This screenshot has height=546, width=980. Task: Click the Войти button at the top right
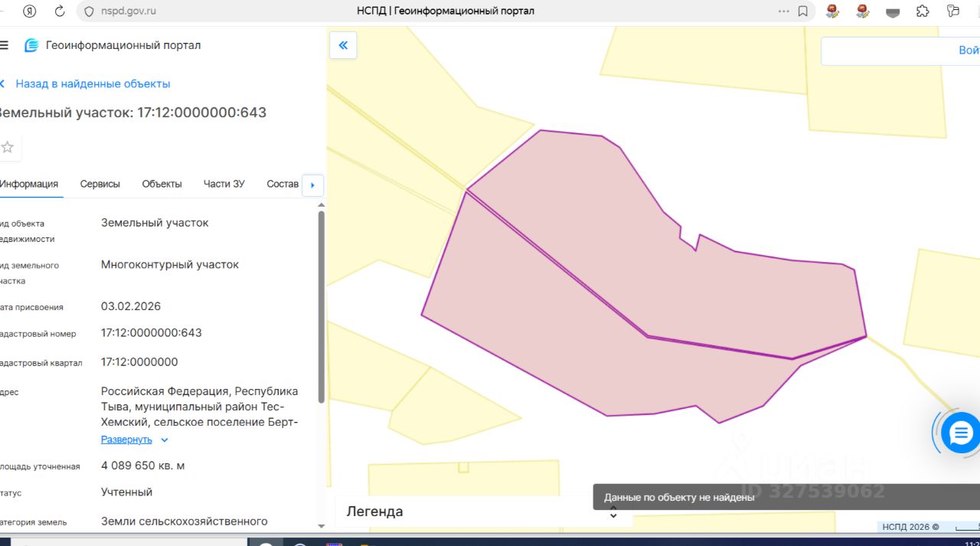coord(969,51)
